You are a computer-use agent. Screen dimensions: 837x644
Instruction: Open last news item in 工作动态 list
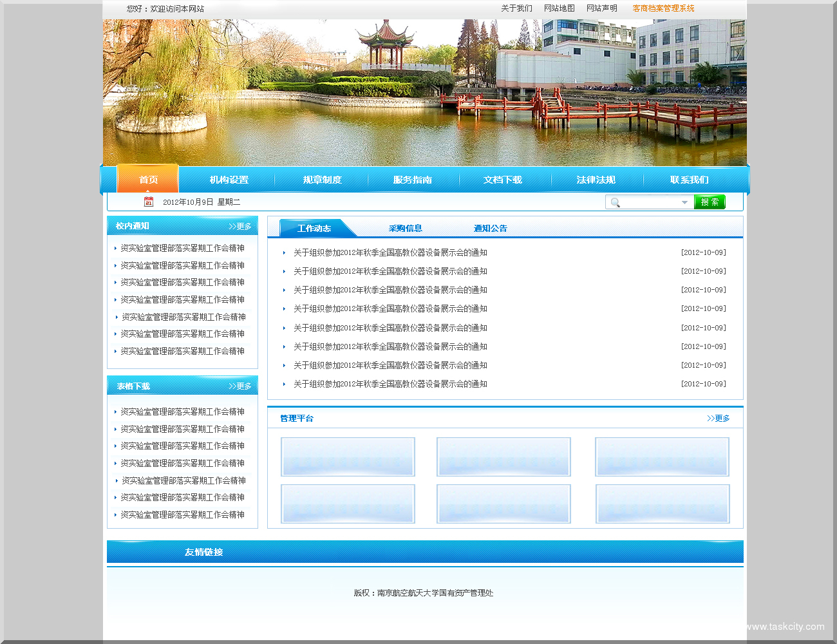[390, 384]
